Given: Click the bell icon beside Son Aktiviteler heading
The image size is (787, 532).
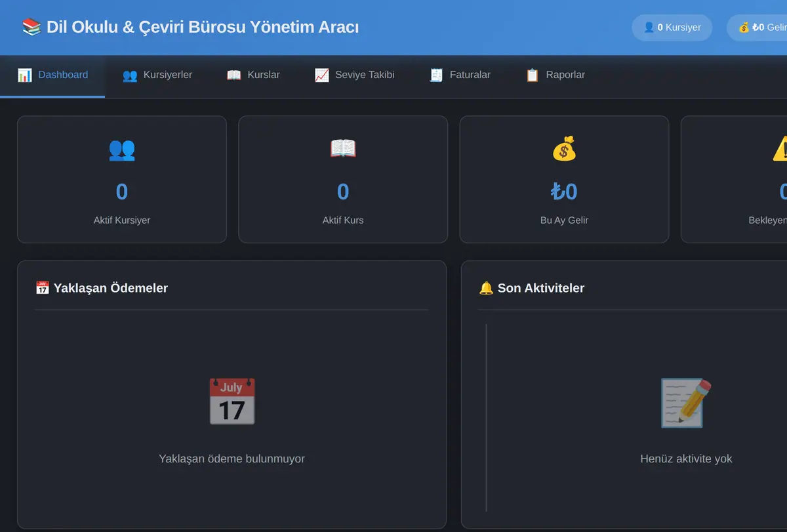Looking at the screenshot, I should coord(486,288).
